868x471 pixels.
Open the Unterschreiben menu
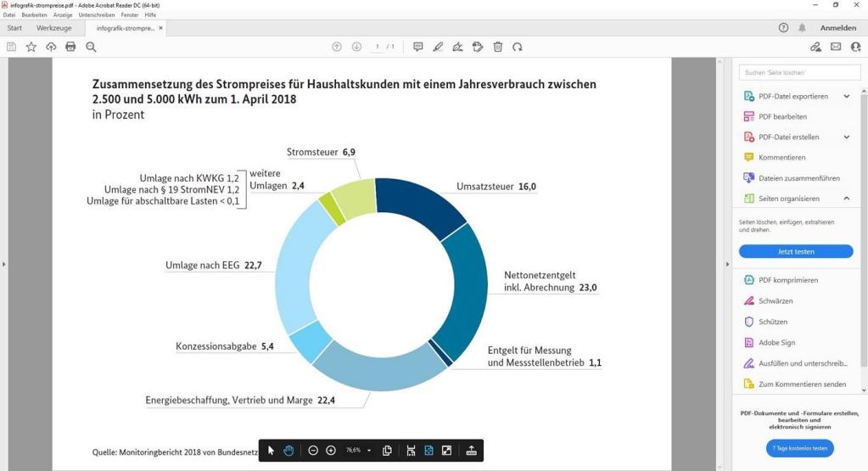97,15
